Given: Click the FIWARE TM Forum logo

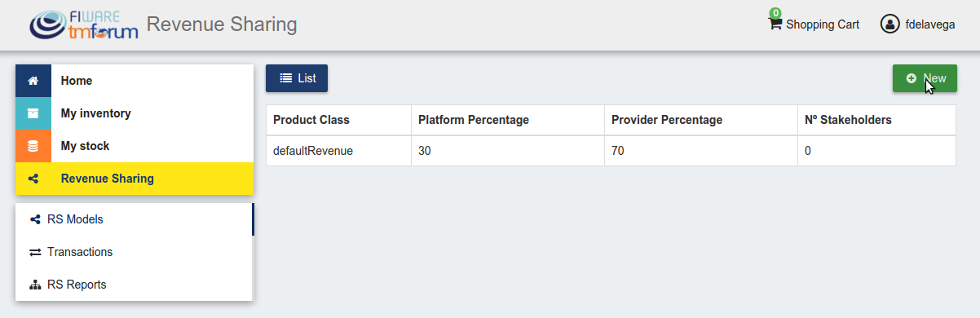Looking at the screenshot, I should (83, 25).
